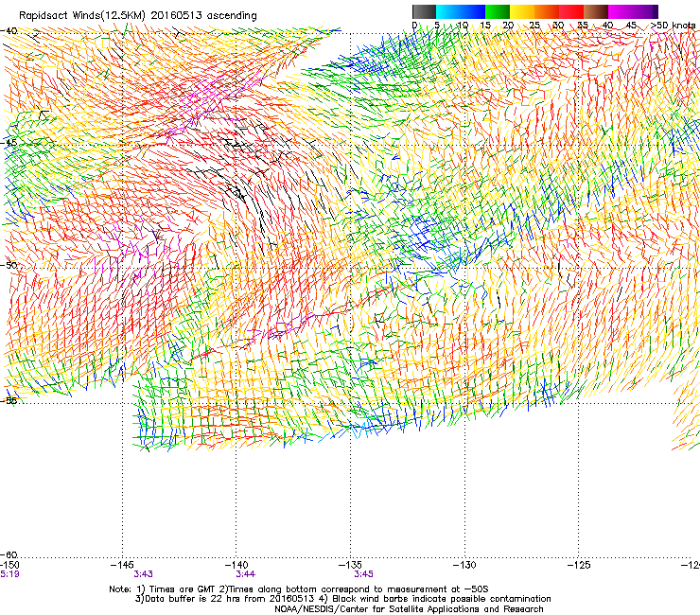This screenshot has height=615, width=700.
Task: Click the 'Data buffer is 22 hrs' note line
Action: tap(342, 599)
